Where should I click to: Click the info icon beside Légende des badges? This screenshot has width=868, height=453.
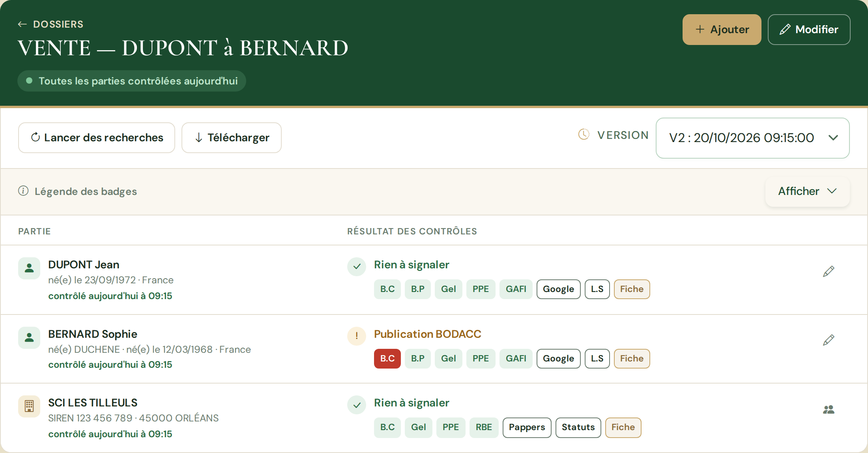(23, 191)
